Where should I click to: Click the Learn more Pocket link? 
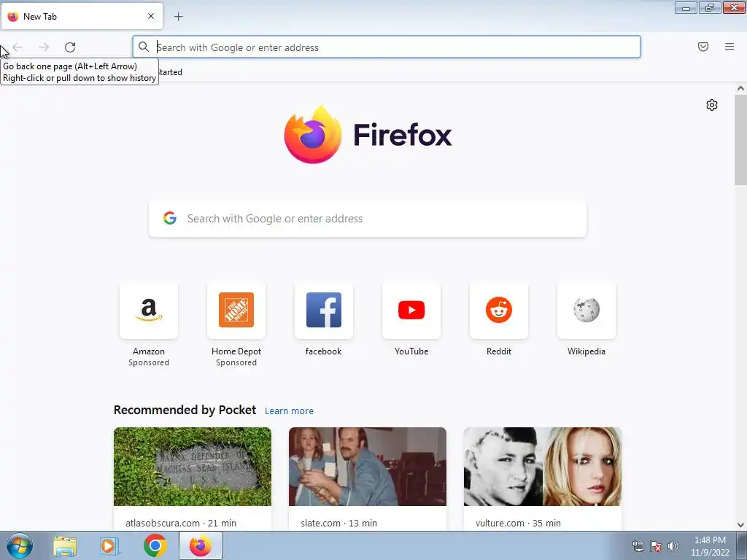[289, 411]
